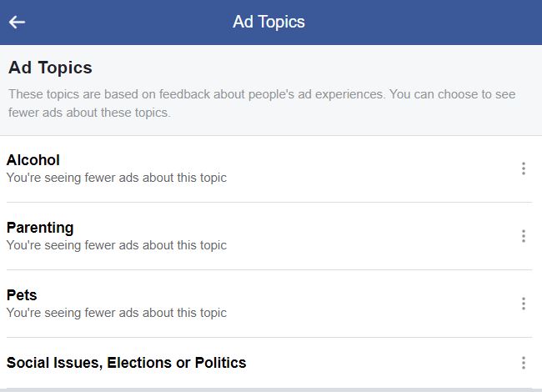542x392 pixels.
Task: Click the Ad Topics title in blue header
Action: pyautogui.click(x=268, y=23)
